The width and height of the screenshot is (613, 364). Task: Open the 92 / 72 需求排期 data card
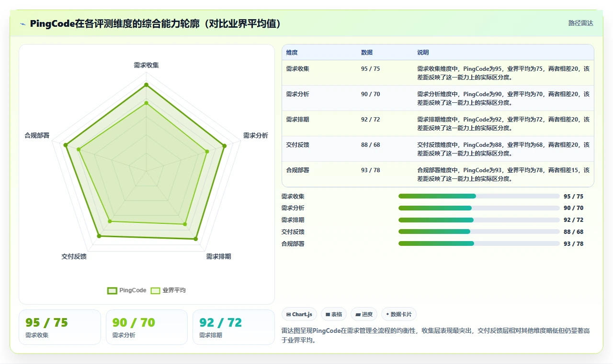point(234,327)
